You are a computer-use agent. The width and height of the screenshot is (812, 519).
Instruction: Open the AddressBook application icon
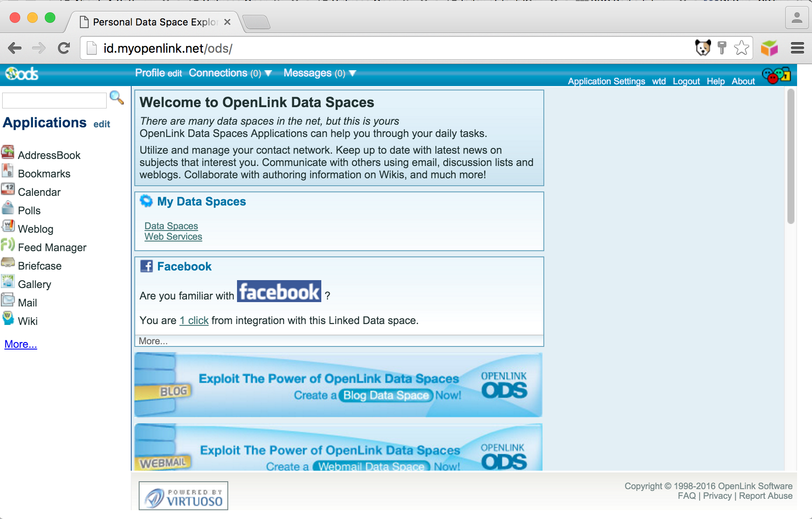click(x=8, y=152)
